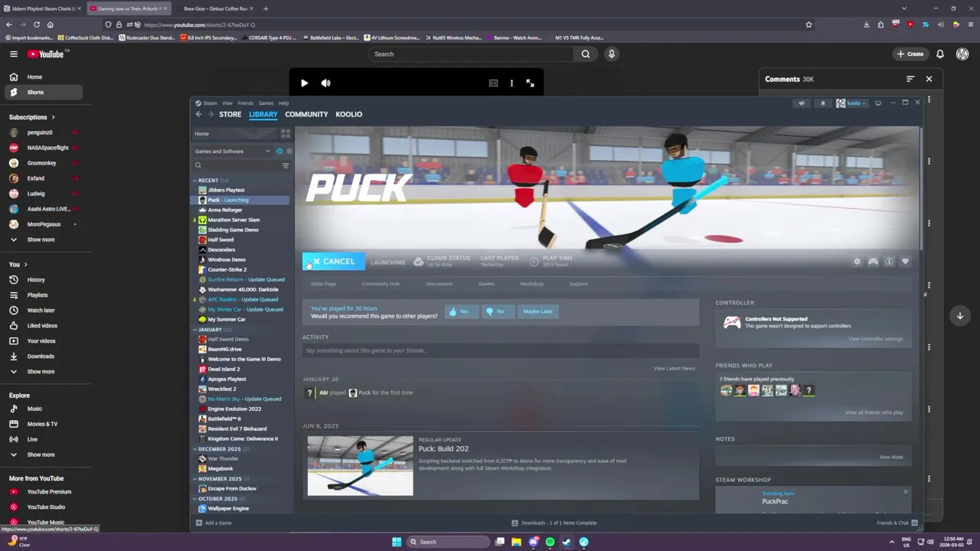
Task: Close the Comments panel
Action: click(929, 79)
